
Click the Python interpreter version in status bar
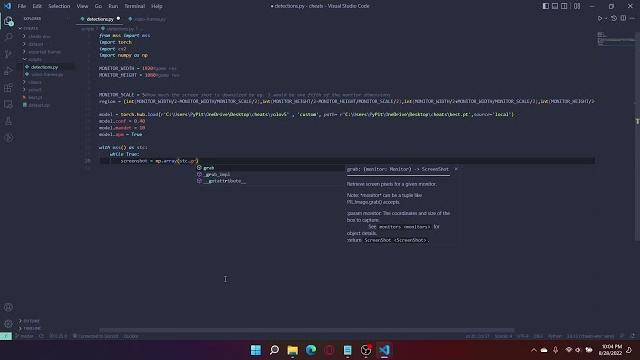tap(590, 336)
